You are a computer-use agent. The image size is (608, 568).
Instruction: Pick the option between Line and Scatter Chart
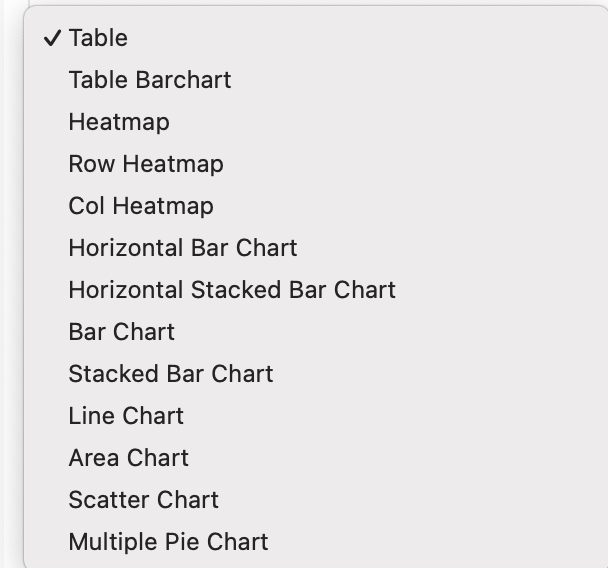(128, 458)
